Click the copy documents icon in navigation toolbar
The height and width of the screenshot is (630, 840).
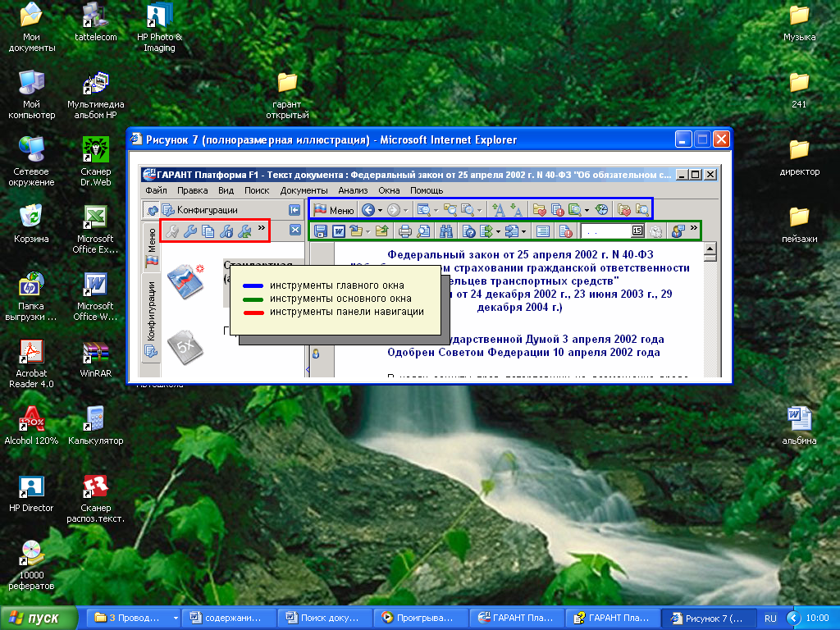tap(208, 231)
